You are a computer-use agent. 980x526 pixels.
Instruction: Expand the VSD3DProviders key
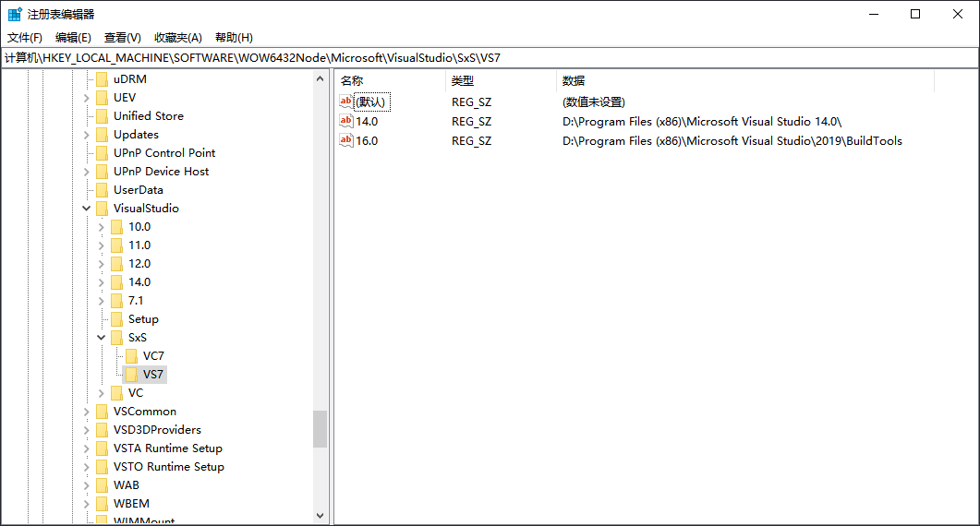[87, 430]
